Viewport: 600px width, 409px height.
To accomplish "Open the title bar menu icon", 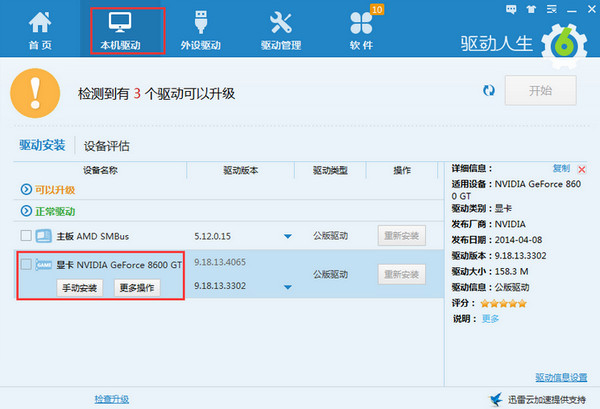I will pos(551,9).
